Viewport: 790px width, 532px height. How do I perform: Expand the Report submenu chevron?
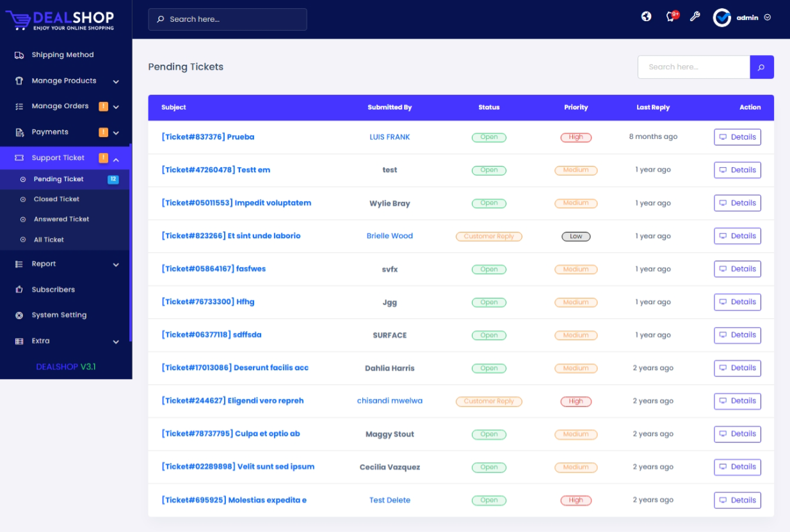pyautogui.click(x=116, y=264)
